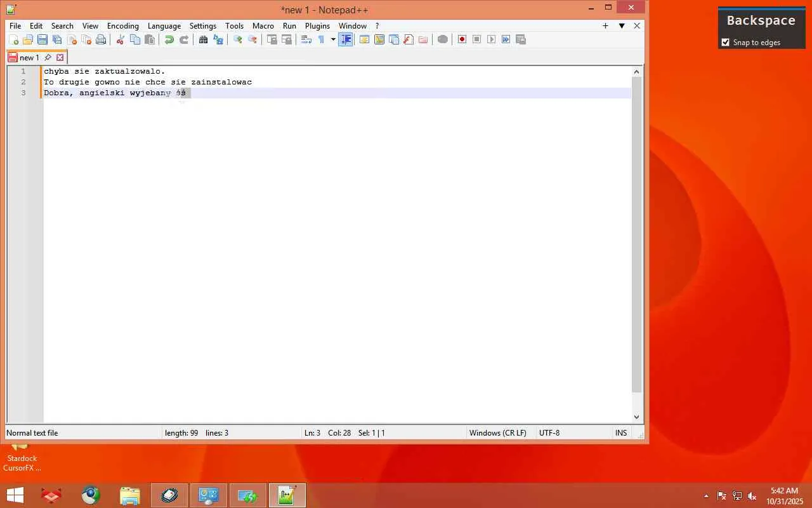Open the Search menu
Image resolution: width=812 pixels, height=508 pixels.
click(x=62, y=26)
